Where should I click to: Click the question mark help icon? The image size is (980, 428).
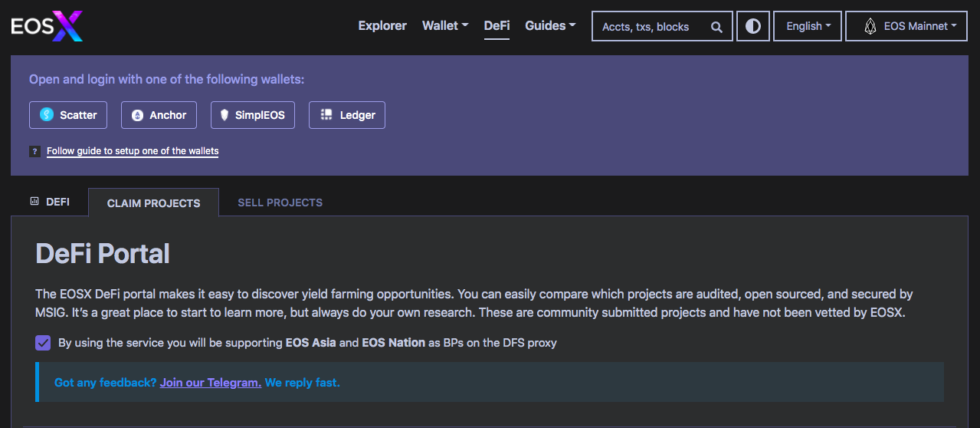coord(34,151)
